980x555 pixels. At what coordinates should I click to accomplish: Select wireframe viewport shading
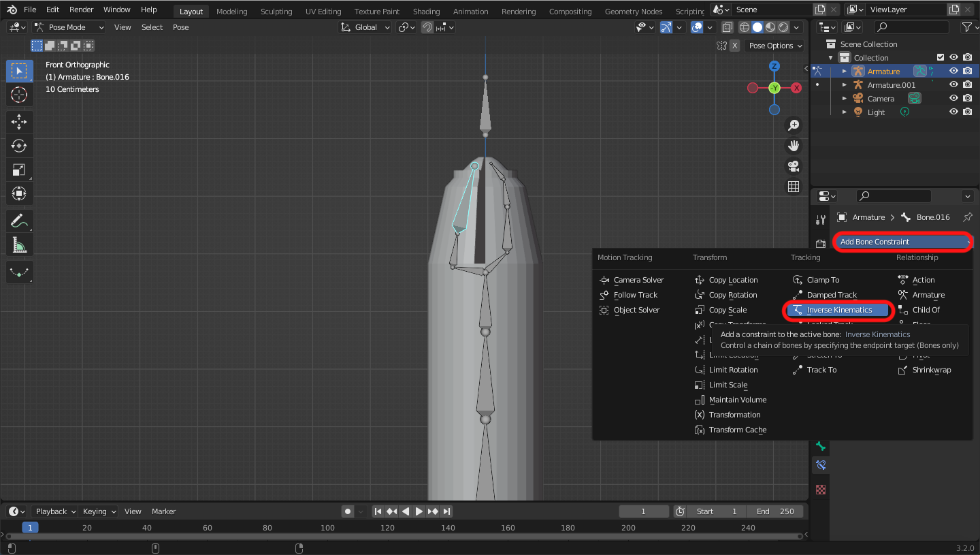pyautogui.click(x=744, y=27)
